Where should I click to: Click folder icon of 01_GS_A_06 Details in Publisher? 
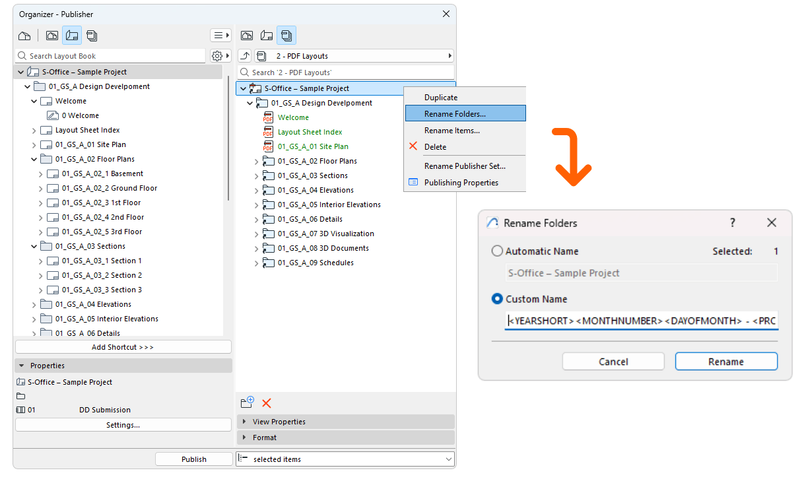tap(268, 219)
